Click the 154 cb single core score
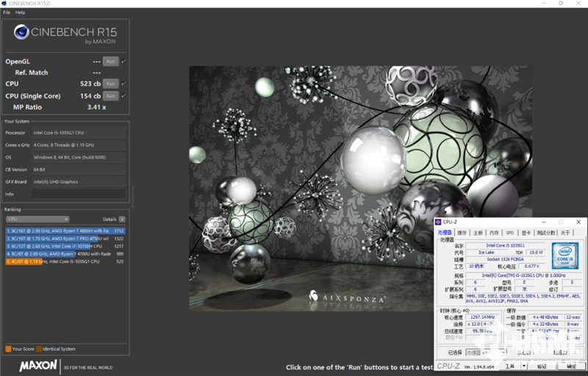 click(90, 96)
